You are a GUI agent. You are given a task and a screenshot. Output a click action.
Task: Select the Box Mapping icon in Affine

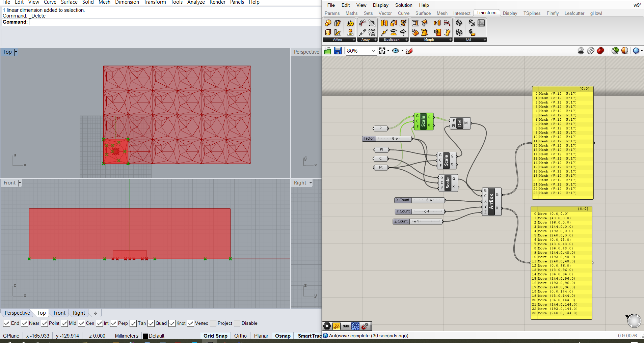(328, 32)
